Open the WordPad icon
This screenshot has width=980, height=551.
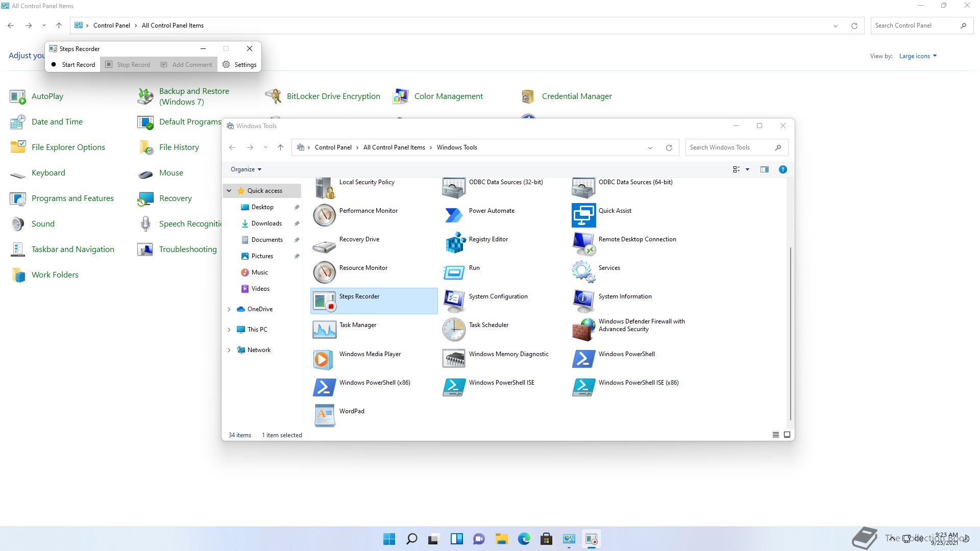click(324, 416)
